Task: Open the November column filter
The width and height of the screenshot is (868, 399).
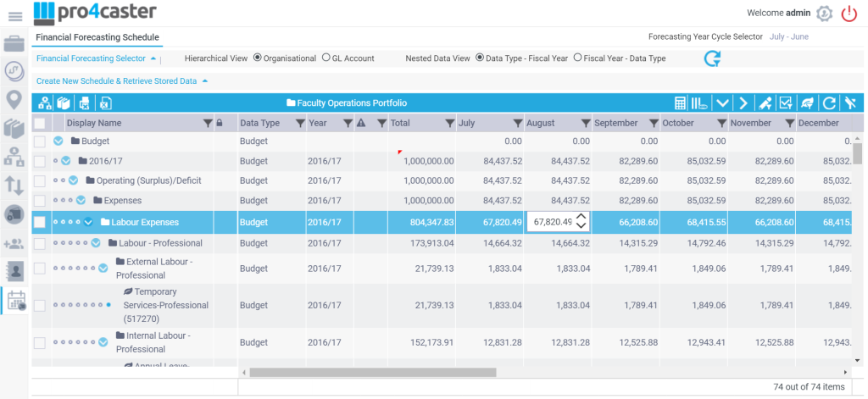Action: tap(790, 124)
